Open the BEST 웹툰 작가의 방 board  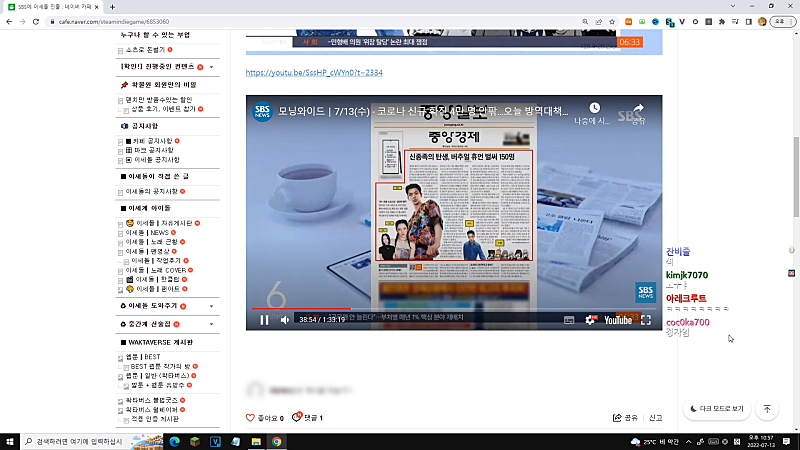click(x=160, y=366)
